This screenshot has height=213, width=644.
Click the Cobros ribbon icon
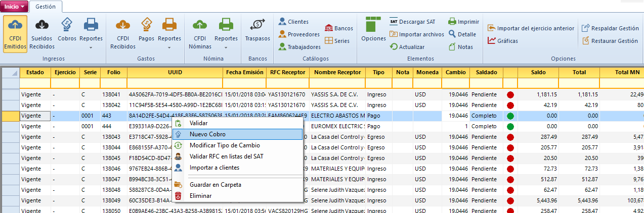tap(67, 30)
